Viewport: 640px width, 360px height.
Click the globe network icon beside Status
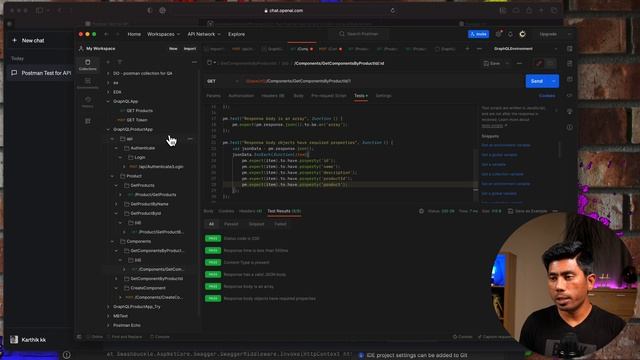pyautogui.click(x=421, y=211)
